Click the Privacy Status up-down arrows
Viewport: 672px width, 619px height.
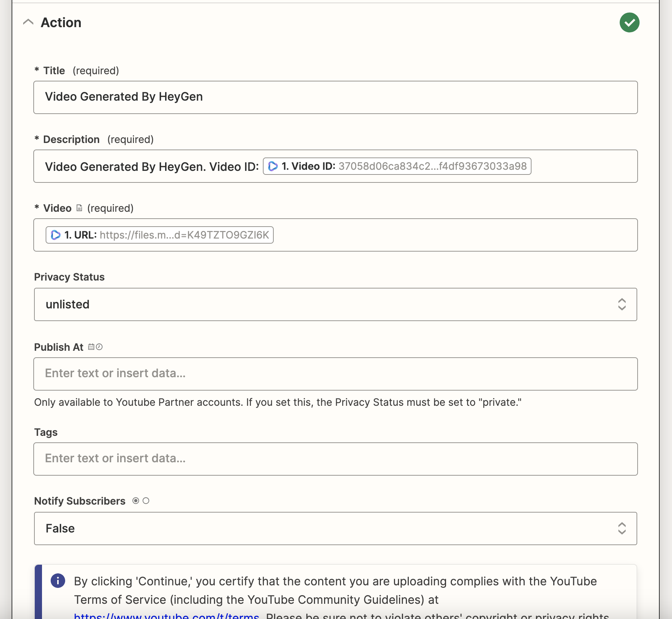(622, 304)
